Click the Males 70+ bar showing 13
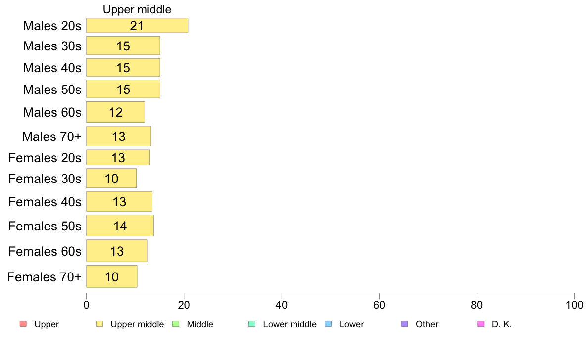Image resolution: width=588 pixels, height=364 pixels. pyautogui.click(x=118, y=136)
